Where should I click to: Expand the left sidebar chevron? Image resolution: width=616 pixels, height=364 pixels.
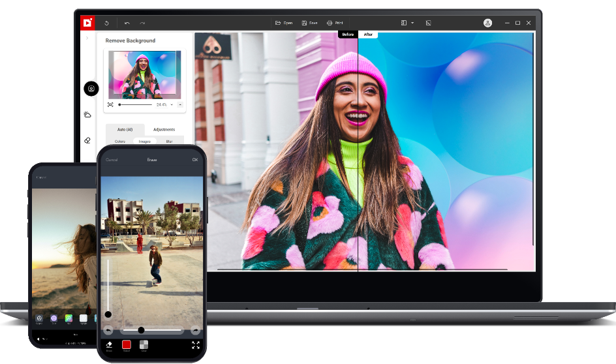(x=87, y=38)
